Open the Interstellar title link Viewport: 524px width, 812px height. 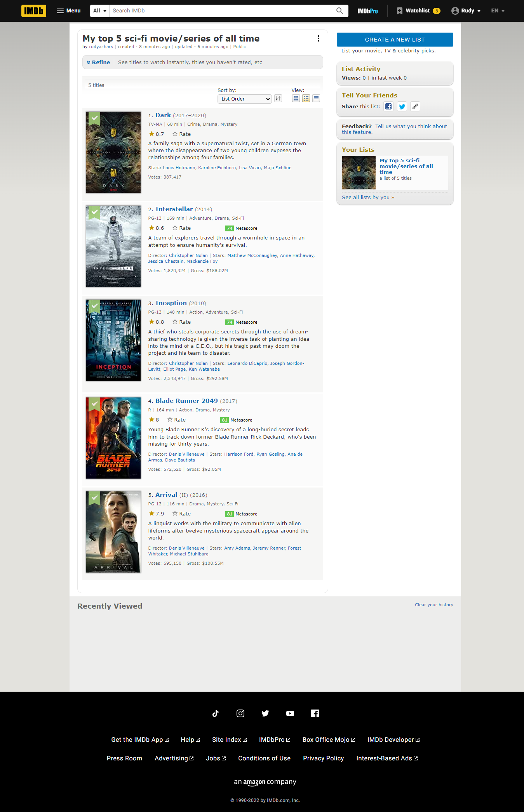[x=174, y=209]
